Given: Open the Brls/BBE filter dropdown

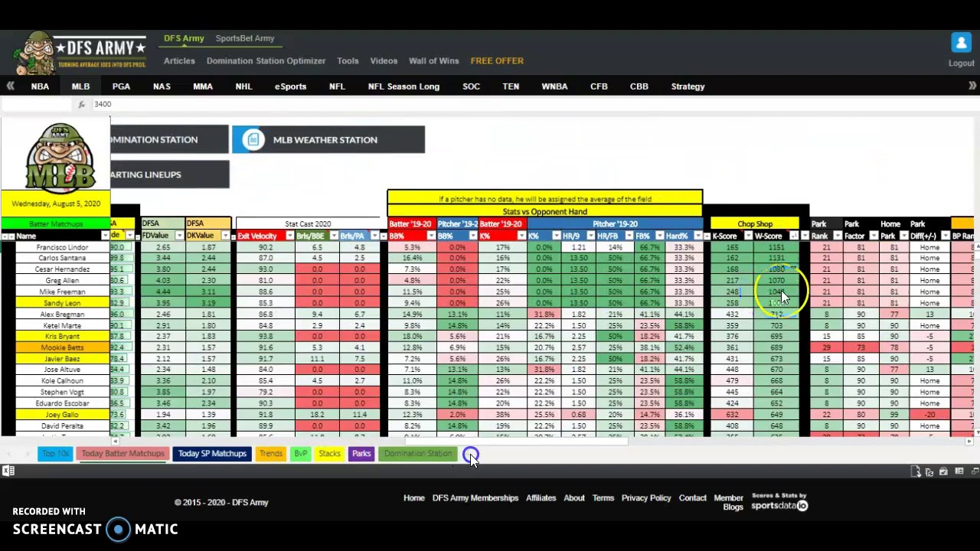Looking at the screenshot, I should coord(334,236).
